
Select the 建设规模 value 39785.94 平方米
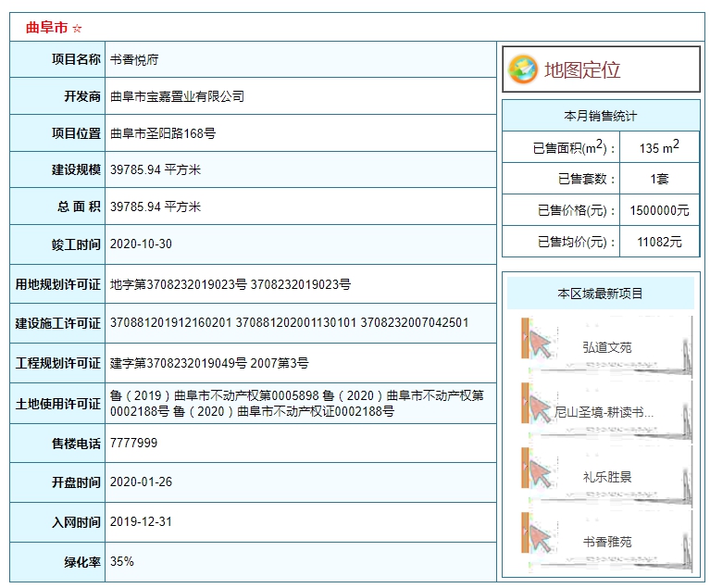156,169
